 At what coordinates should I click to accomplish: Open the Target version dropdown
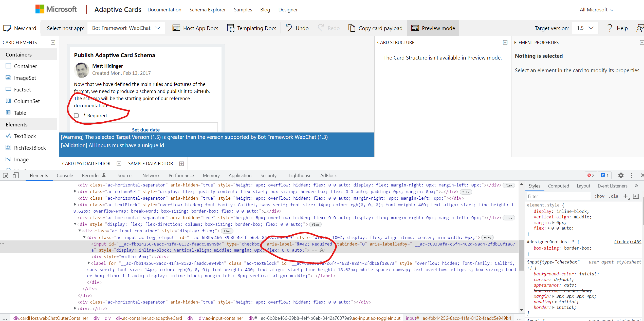pos(585,28)
